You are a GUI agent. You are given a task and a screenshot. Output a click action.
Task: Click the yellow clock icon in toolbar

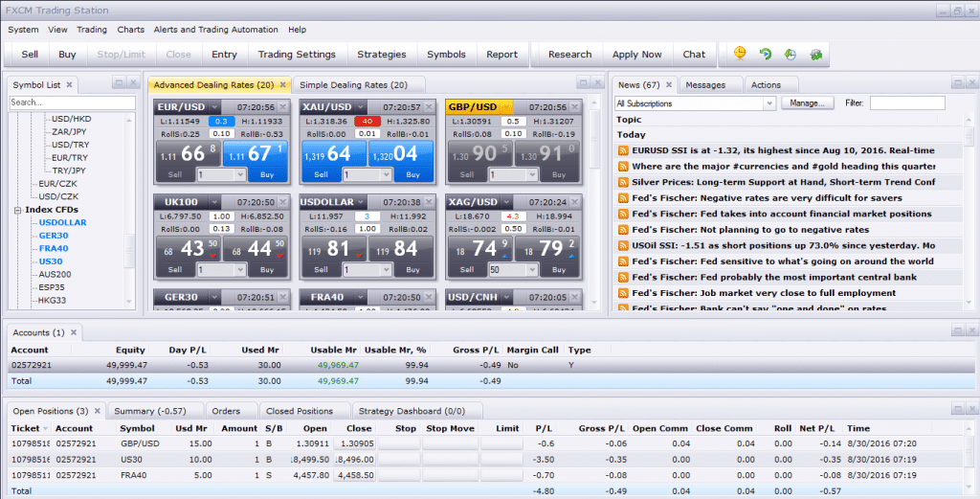(x=740, y=55)
